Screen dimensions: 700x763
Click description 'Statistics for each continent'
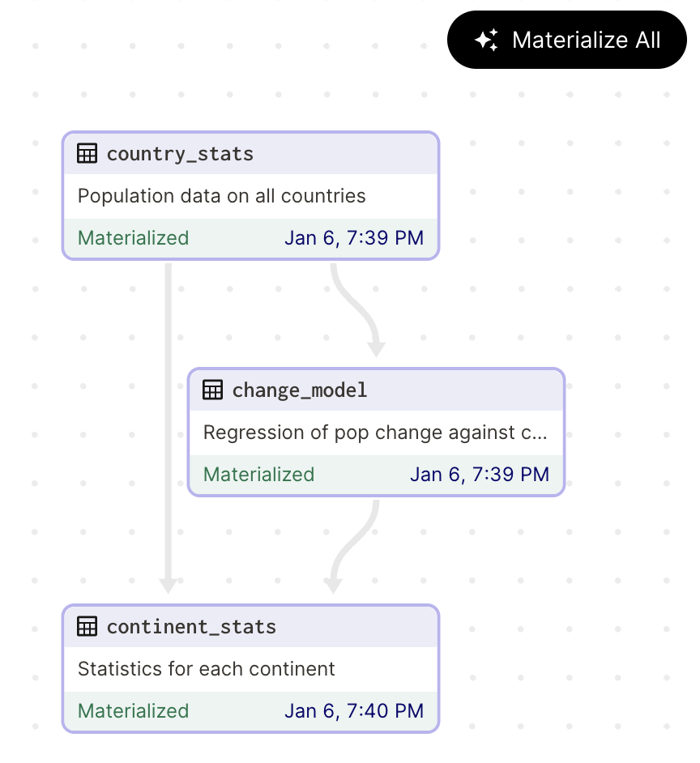tap(207, 669)
